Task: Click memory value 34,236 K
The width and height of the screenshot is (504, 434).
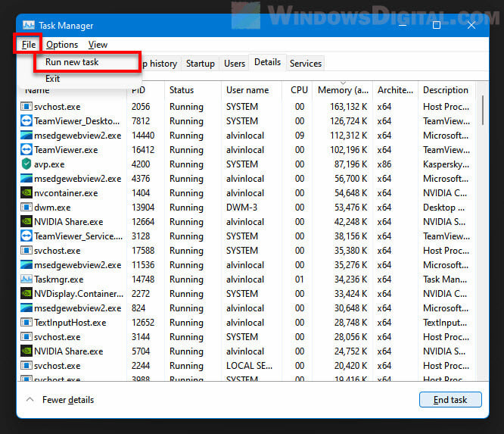Action: 350,279
